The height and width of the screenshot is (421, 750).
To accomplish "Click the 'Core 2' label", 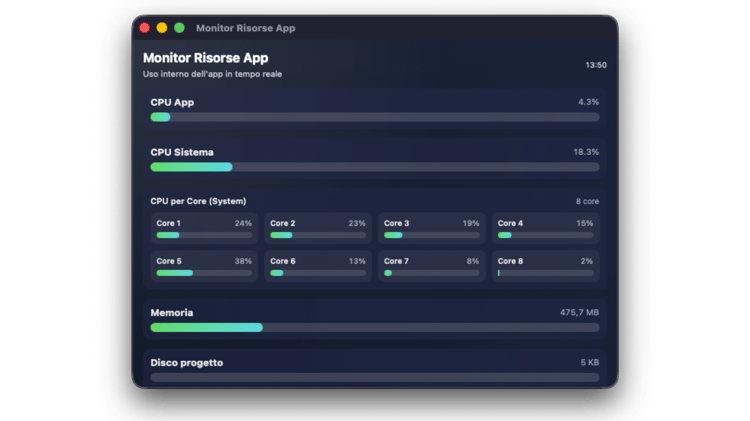I will [x=282, y=223].
